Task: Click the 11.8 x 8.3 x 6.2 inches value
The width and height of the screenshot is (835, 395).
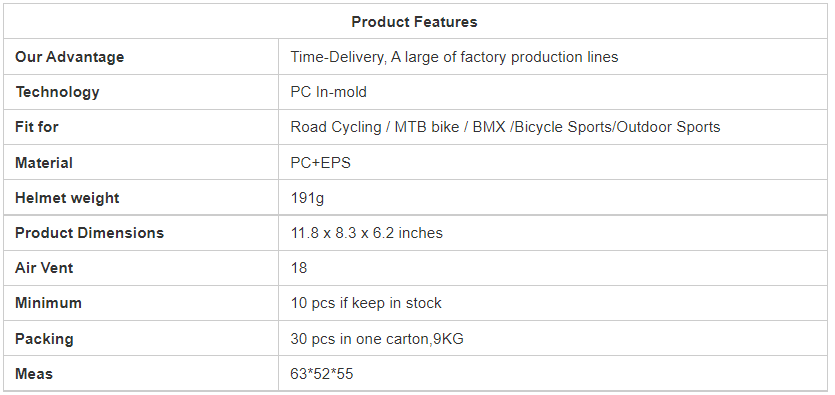Action: [x=366, y=233]
